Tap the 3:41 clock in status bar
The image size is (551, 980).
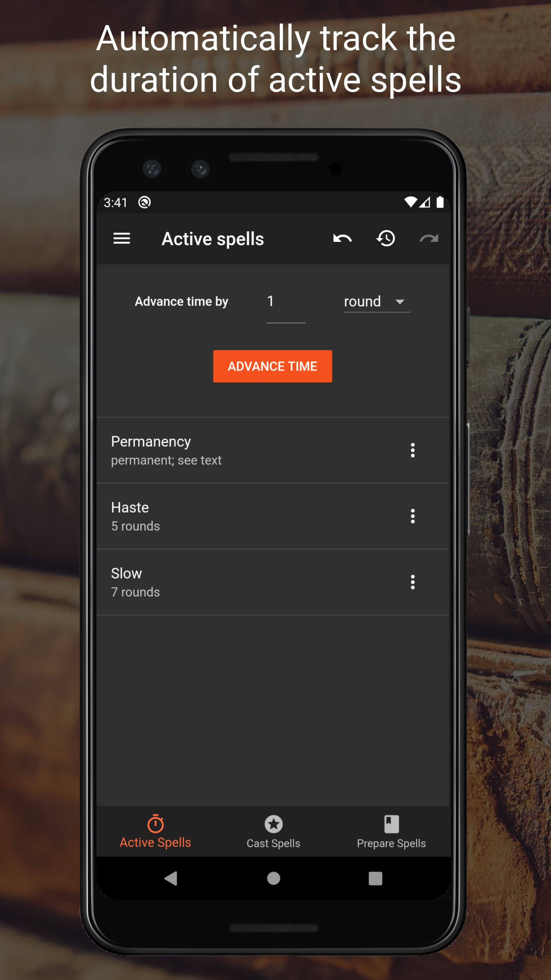point(116,203)
